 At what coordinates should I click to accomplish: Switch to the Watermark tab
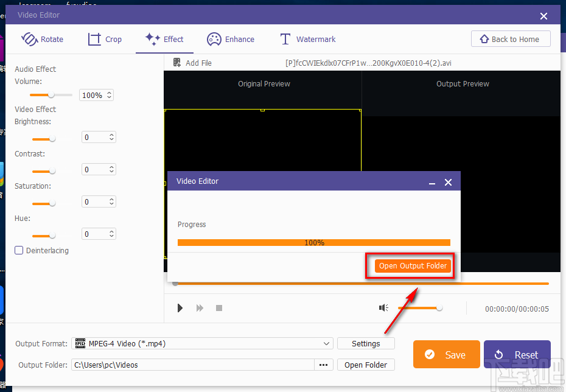click(308, 39)
